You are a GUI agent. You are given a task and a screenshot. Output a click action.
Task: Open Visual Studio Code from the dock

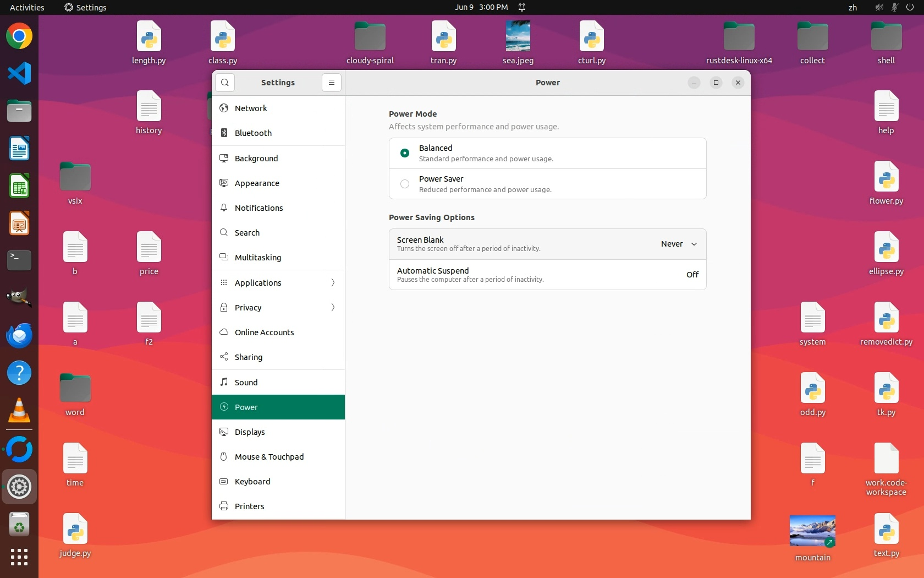19,74
